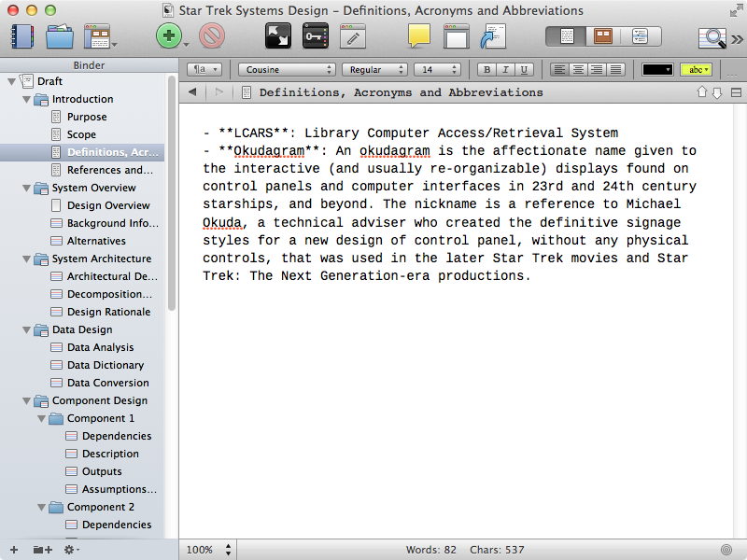Justify text alignment
747x560 pixels.
616,69
